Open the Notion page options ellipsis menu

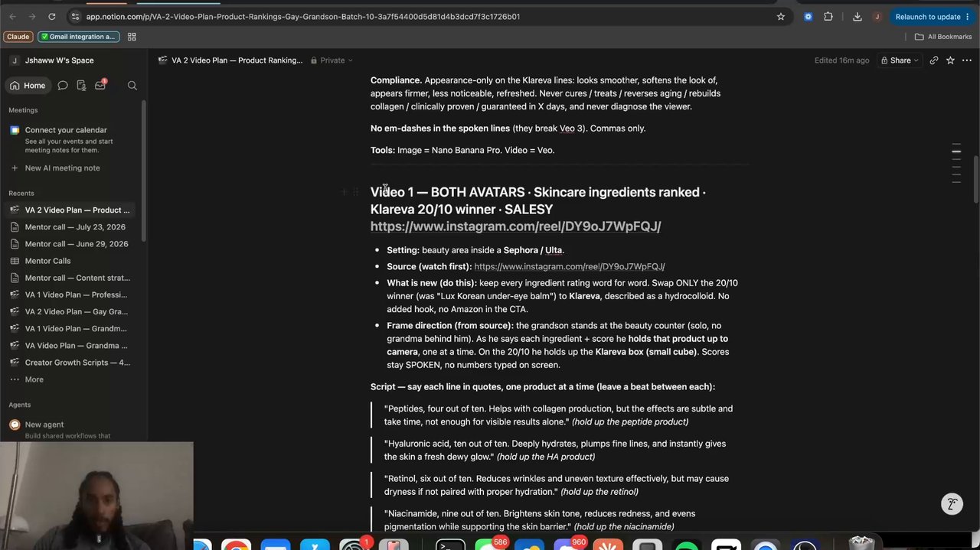tap(967, 60)
